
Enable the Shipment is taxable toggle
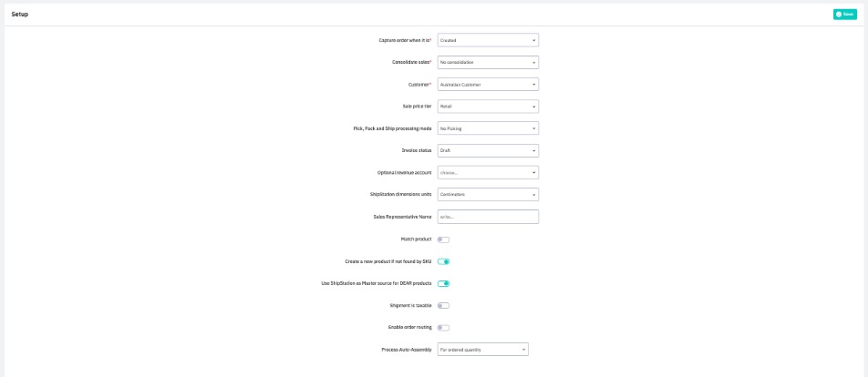click(x=443, y=305)
